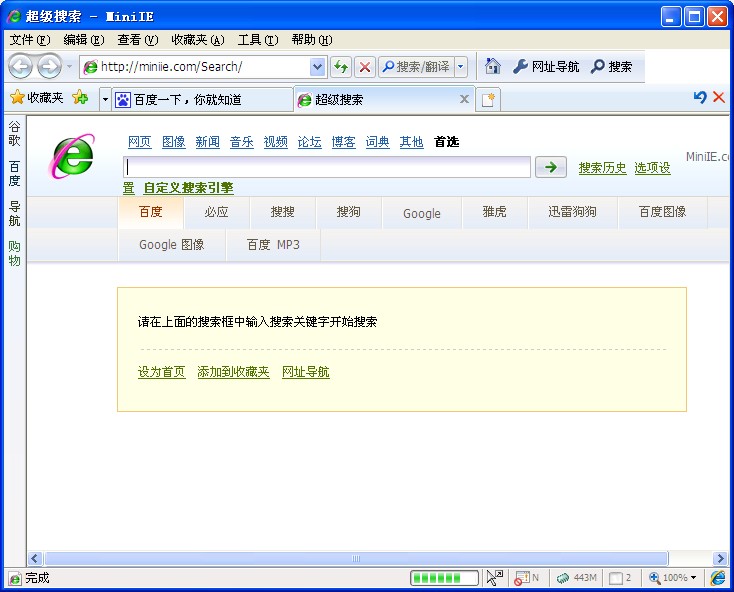Expand the tab list dropdown arrow
The image size is (734, 592).
pos(105,99)
